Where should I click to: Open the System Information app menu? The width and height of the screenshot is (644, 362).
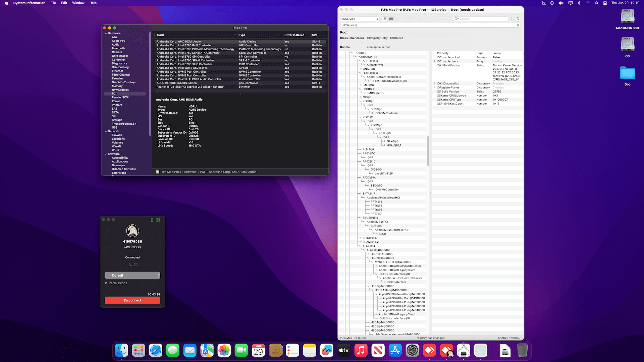29,3
